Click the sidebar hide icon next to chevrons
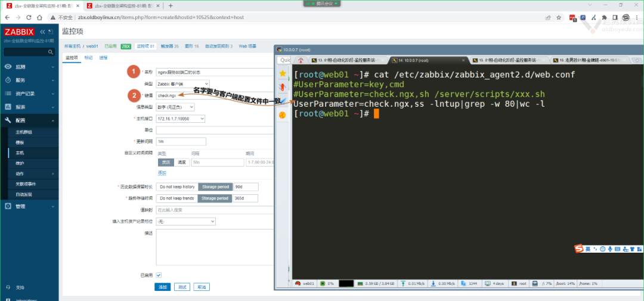644x301 pixels. point(51,32)
